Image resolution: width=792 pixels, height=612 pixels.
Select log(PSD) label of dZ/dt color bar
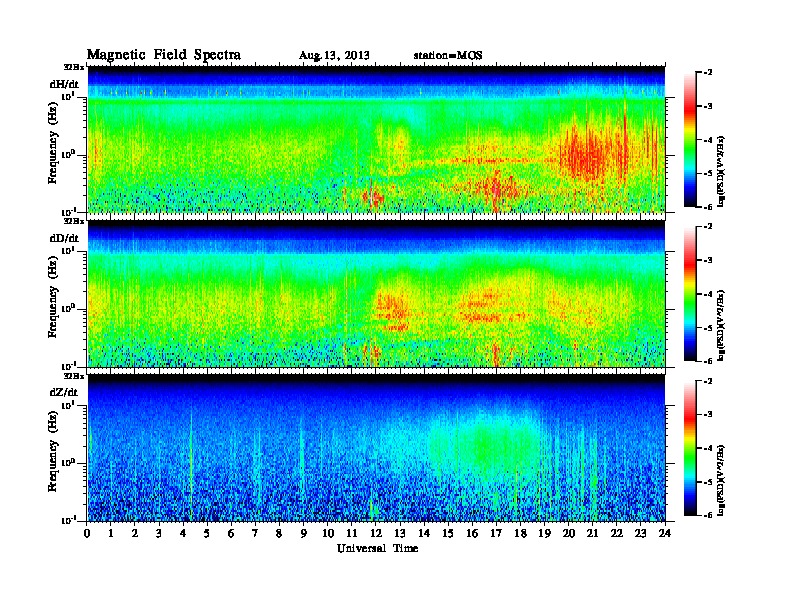pos(721,479)
